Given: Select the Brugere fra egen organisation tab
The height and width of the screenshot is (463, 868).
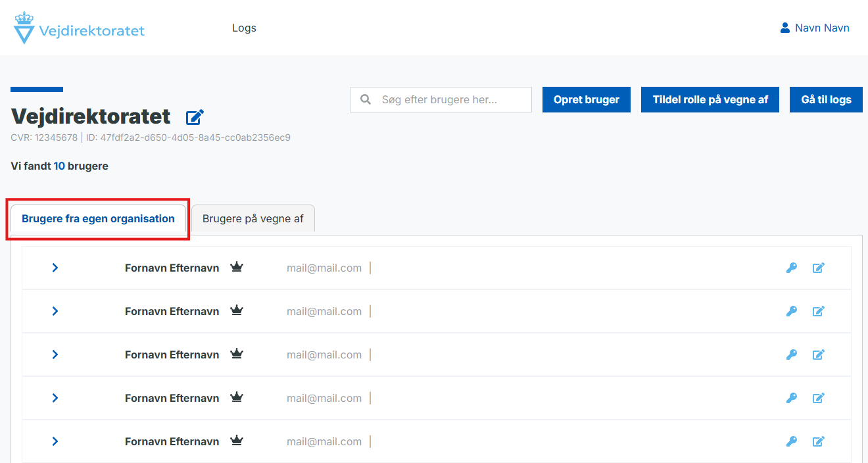Looking at the screenshot, I should (98, 218).
